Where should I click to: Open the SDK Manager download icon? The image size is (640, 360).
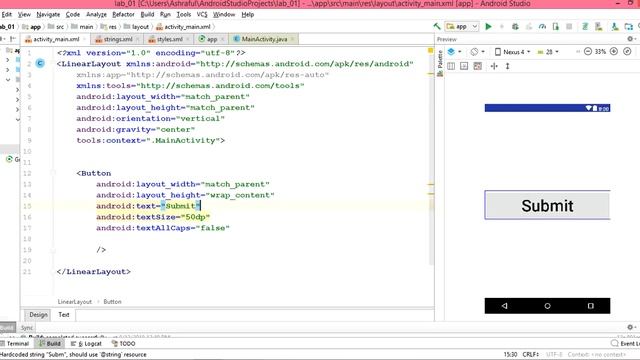(615, 27)
